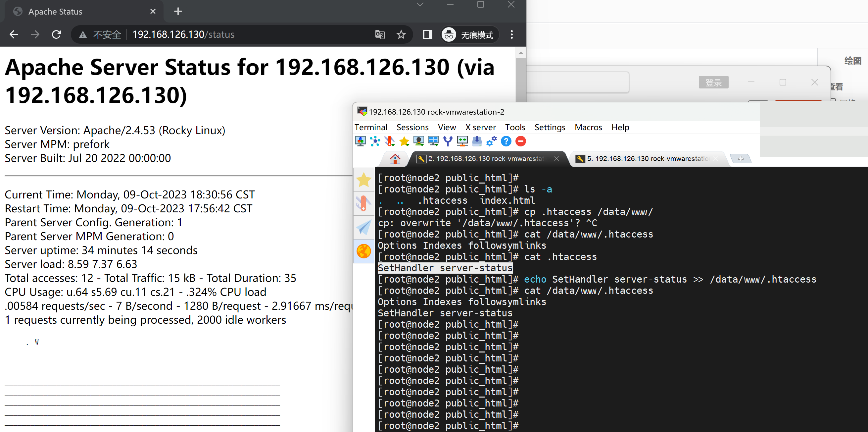This screenshot has width=868, height=432.
Task: Open the blue gears Settings icon
Action: point(491,141)
